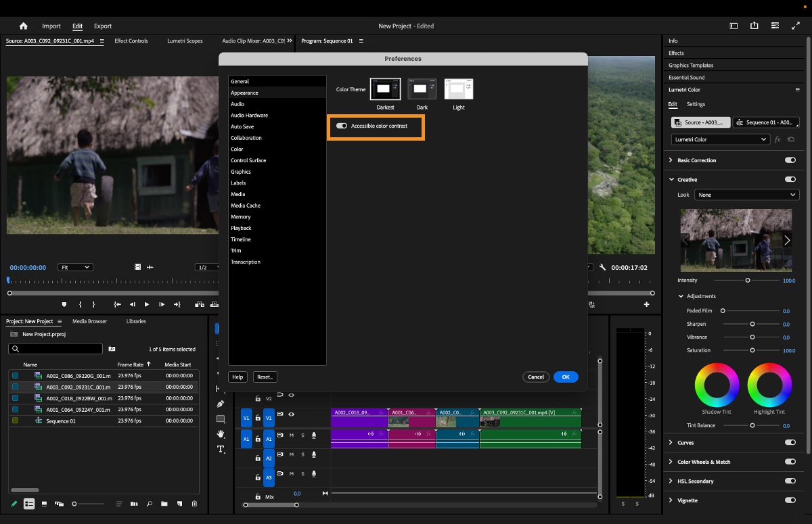Viewport: 812px width, 524px height.
Task: Toggle the Curves section switch
Action: point(790,443)
